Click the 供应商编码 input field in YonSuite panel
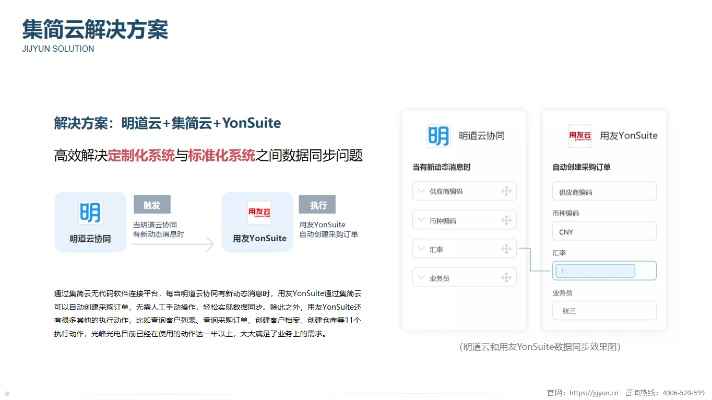The width and height of the screenshot is (712, 400). 604,191
